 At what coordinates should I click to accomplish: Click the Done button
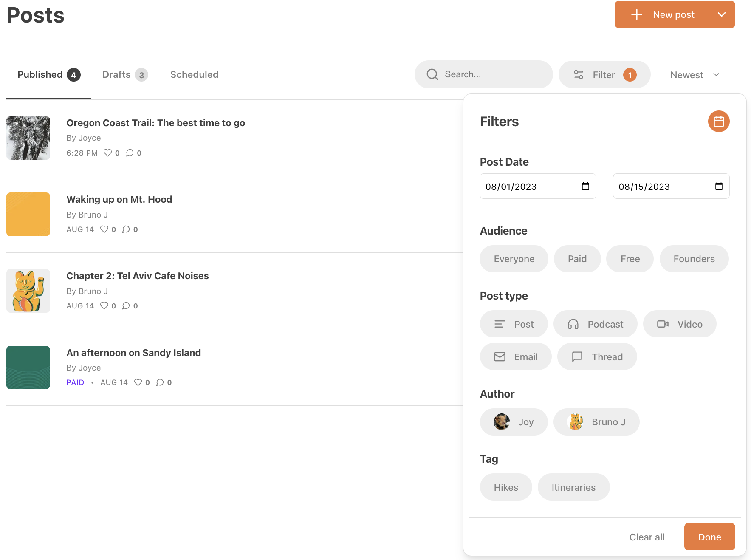(709, 537)
